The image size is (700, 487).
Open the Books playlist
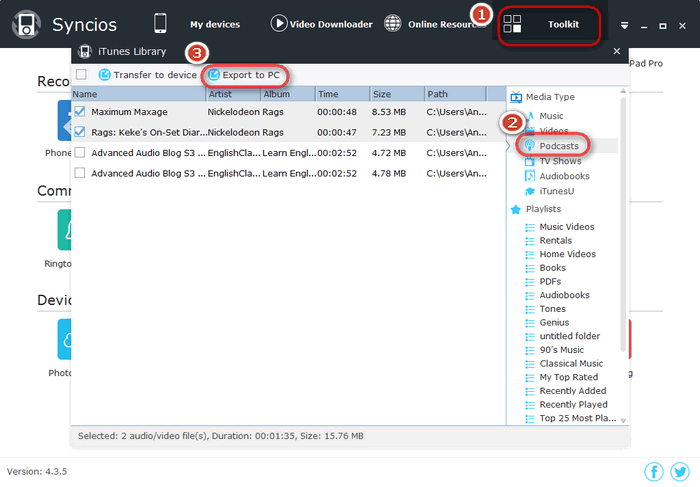coord(552,268)
